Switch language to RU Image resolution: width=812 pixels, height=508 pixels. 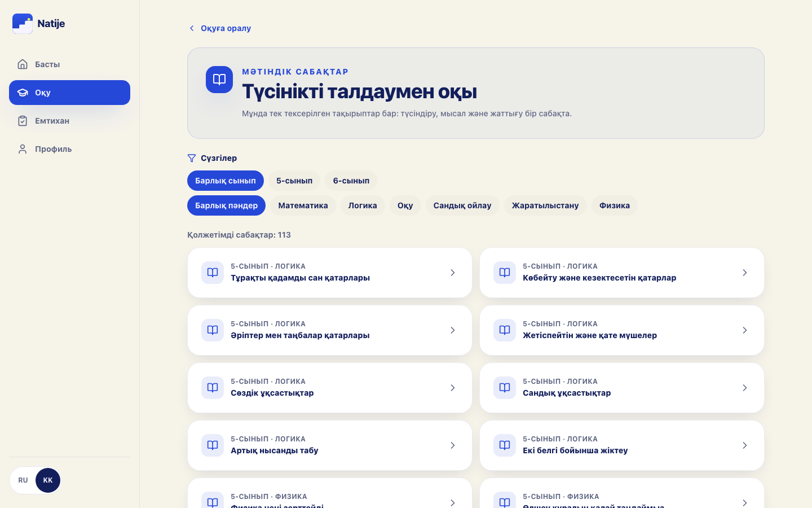(23, 480)
